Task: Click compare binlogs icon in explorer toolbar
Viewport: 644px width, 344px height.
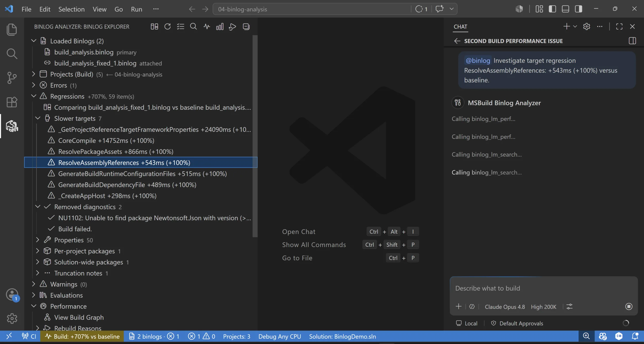Action: click(154, 27)
